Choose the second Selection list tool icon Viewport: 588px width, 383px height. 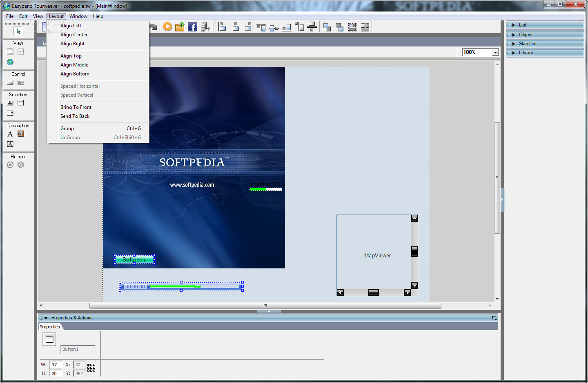(21, 103)
